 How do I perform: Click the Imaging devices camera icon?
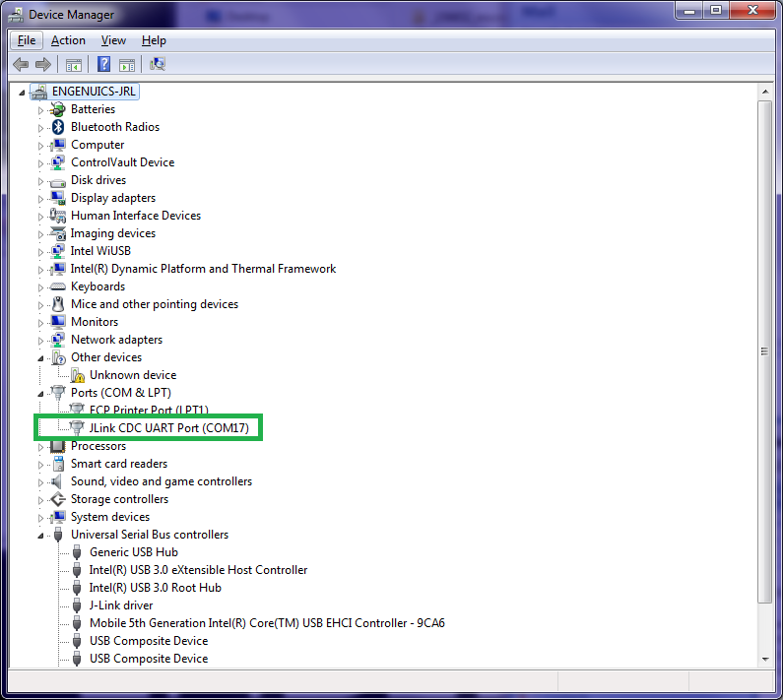click(58, 233)
